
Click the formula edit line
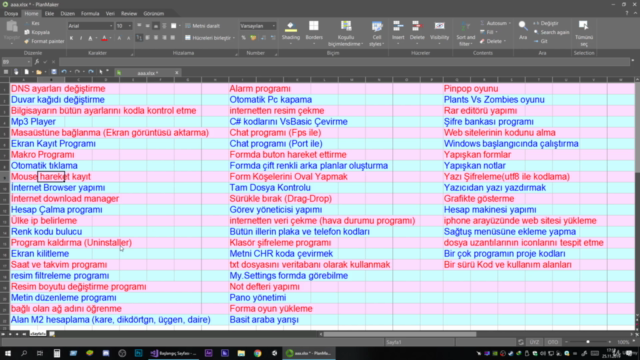pos(344,62)
